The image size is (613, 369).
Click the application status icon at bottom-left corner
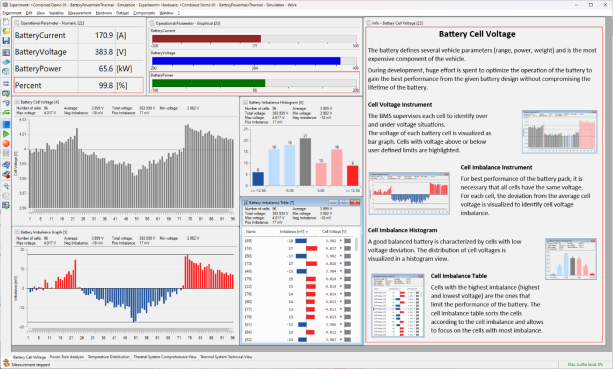[6, 363]
